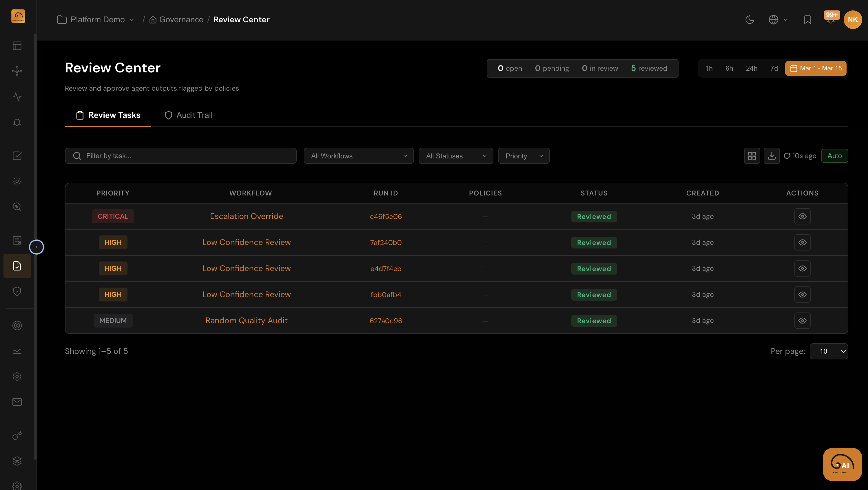Open the mail icon in sidebar

(x=17, y=402)
